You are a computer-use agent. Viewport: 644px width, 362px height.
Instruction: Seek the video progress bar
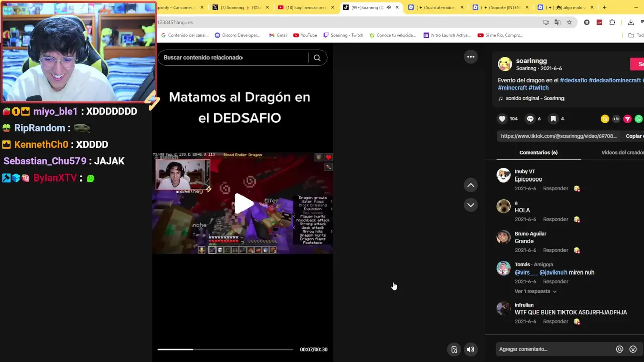coord(225,350)
